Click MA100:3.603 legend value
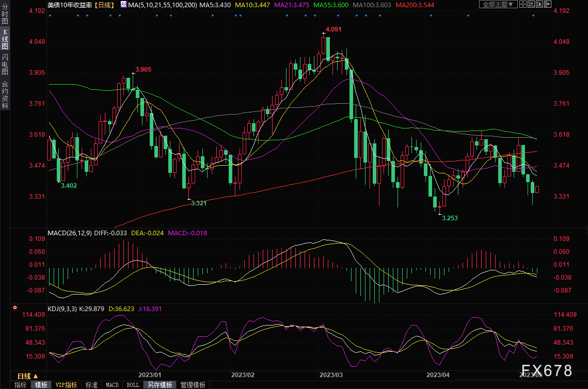 (x=372, y=5)
